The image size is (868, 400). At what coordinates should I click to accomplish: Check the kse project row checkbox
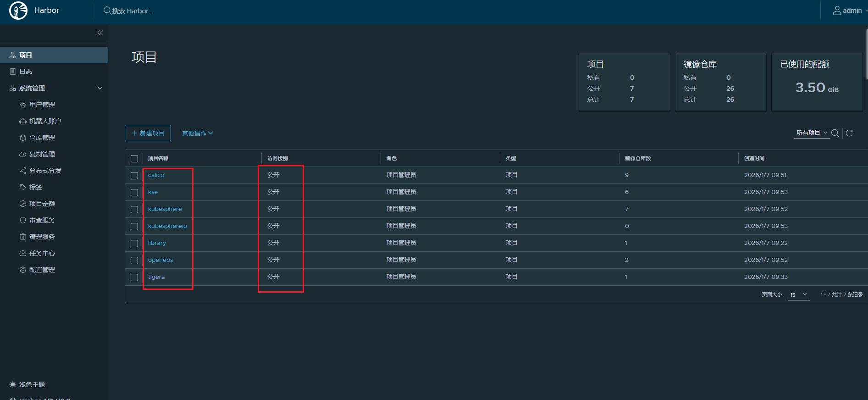[134, 193]
